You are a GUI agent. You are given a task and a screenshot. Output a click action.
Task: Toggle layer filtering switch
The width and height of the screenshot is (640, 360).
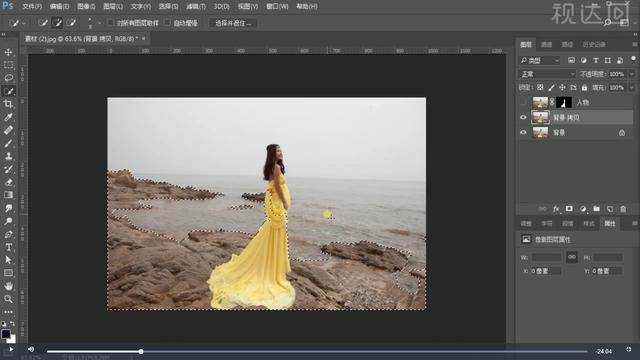coord(633,60)
